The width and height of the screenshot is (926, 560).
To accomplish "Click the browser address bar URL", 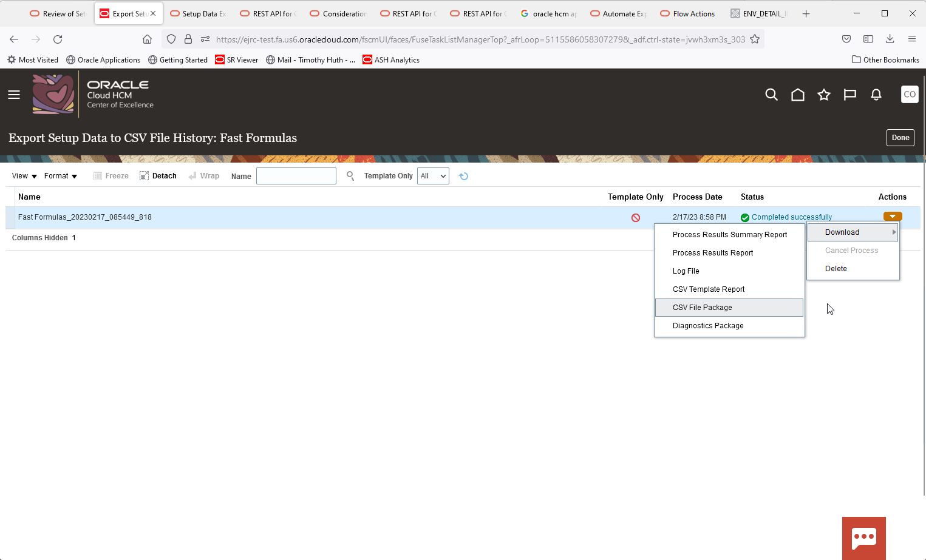I will [x=480, y=39].
